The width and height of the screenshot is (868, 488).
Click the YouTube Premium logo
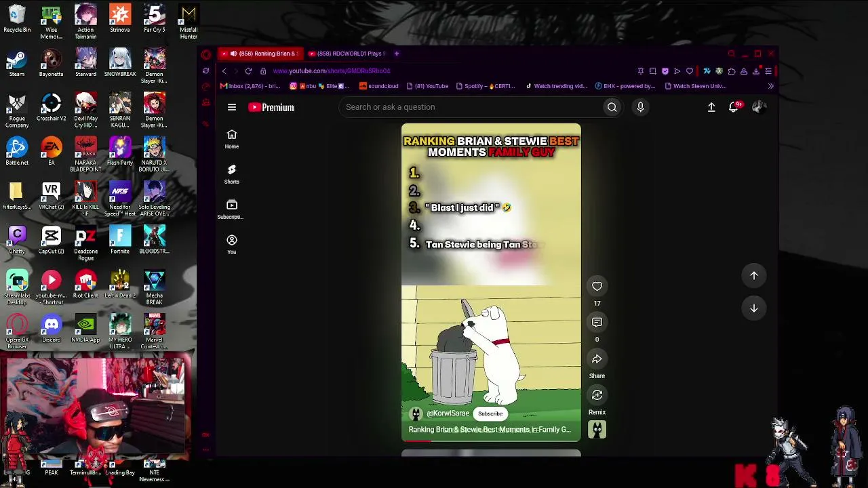[x=271, y=107]
